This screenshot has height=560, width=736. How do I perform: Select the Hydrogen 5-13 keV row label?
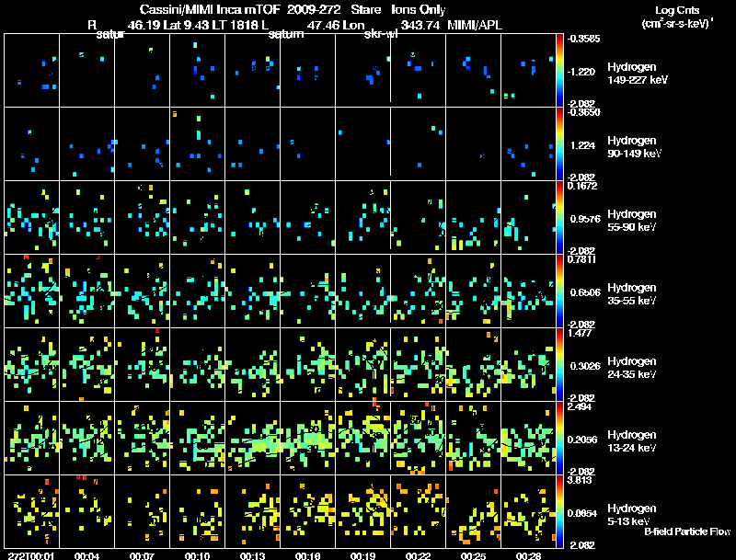[632, 515]
